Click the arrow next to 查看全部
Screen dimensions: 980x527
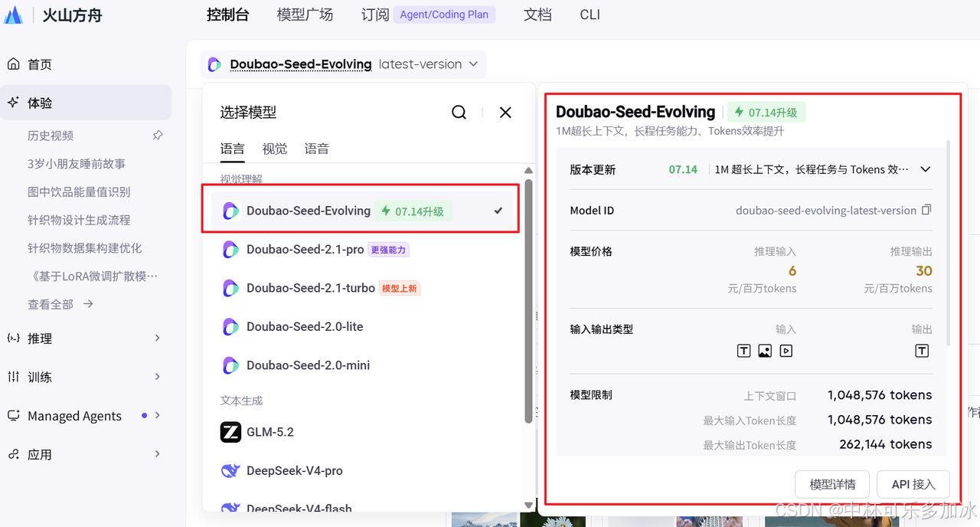(88, 304)
